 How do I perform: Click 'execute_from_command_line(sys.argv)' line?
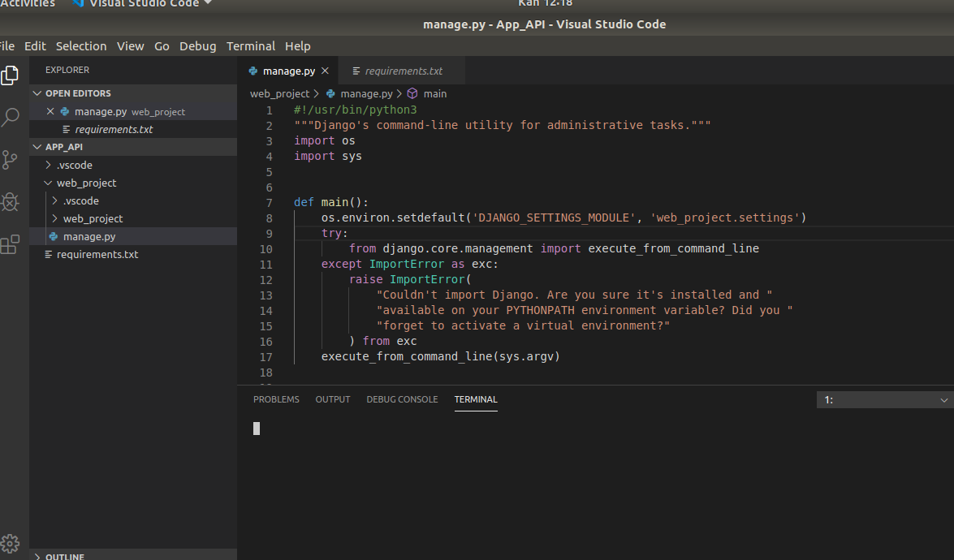pyautogui.click(x=441, y=356)
